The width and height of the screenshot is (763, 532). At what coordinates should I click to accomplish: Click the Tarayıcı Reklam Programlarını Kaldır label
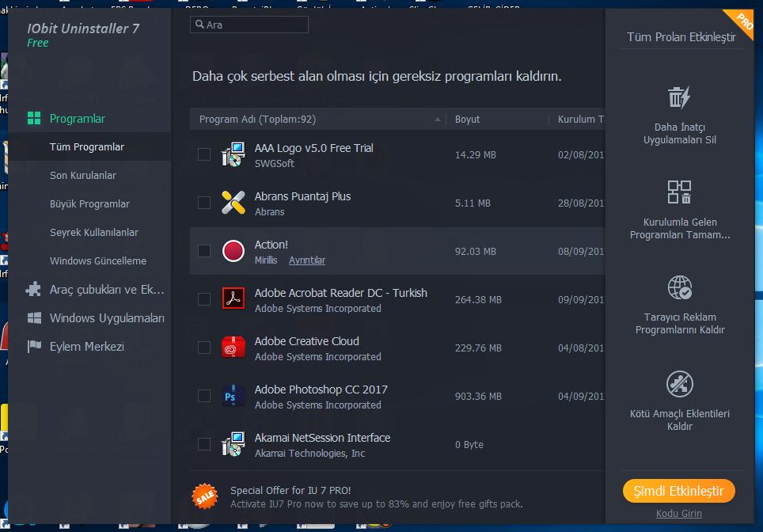[680, 323]
